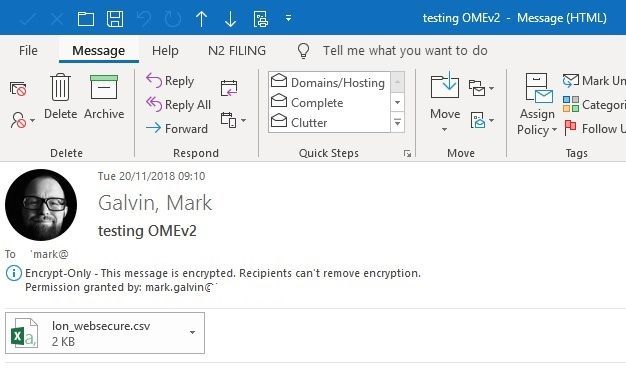
Task: Click the Reply All button
Action: click(178, 104)
